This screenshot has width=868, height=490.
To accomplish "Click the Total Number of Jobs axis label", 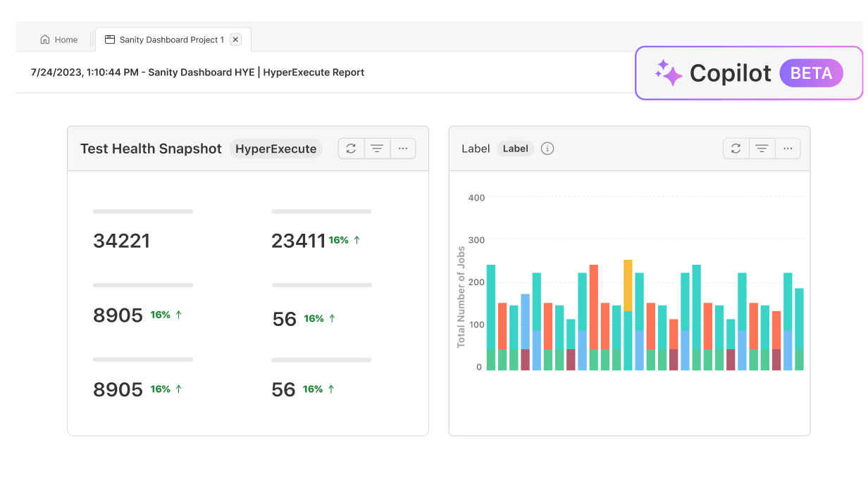I will 461,296.
